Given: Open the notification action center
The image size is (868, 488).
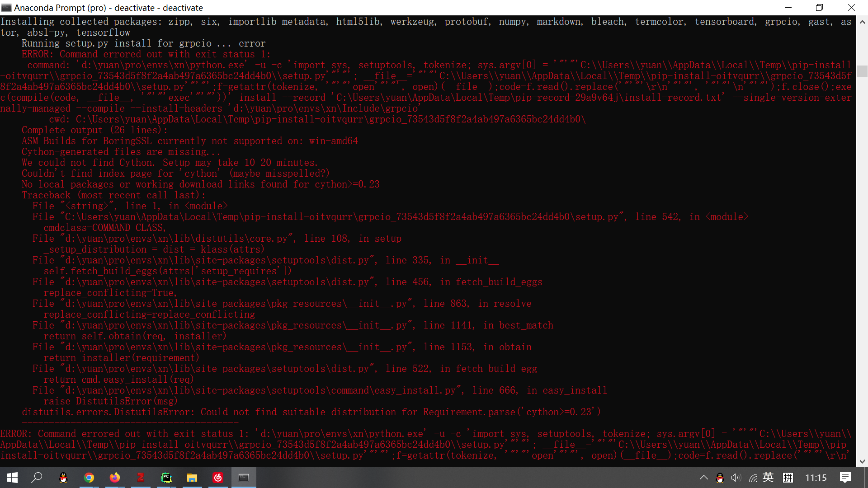Looking at the screenshot, I should pyautogui.click(x=845, y=478).
